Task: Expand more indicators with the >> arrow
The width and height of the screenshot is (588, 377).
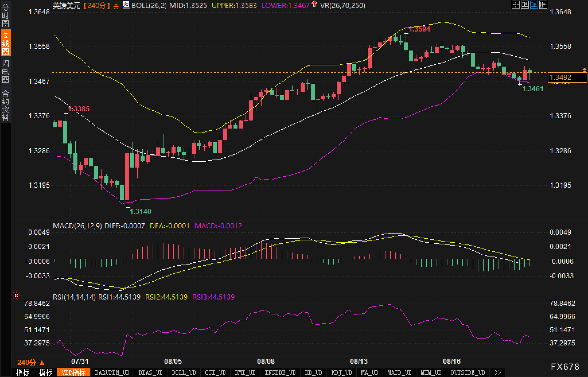Action: click(x=498, y=372)
